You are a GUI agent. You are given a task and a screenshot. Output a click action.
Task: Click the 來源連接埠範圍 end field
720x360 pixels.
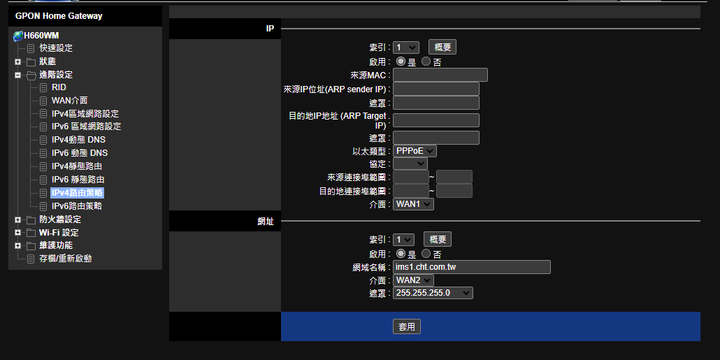[454, 177]
